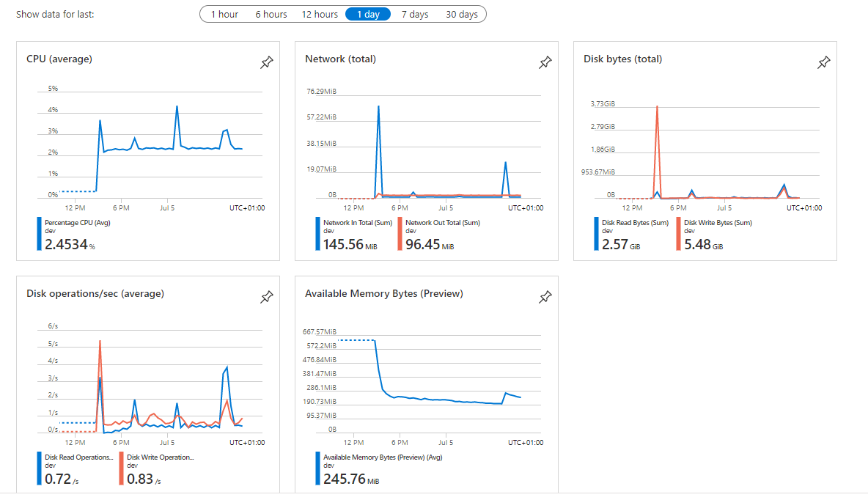Pin the Available Memory Bytes chart
The width and height of the screenshot is (868, 500).
[x=545, y=297]
